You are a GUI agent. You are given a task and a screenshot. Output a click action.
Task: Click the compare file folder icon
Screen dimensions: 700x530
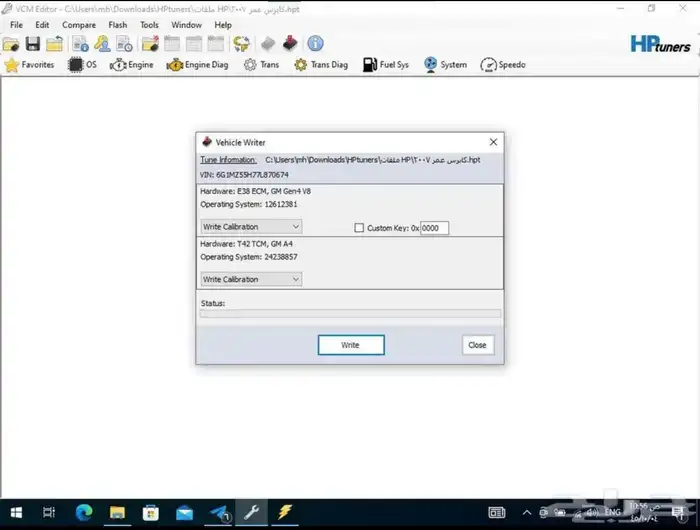click(x=150, y=44)
